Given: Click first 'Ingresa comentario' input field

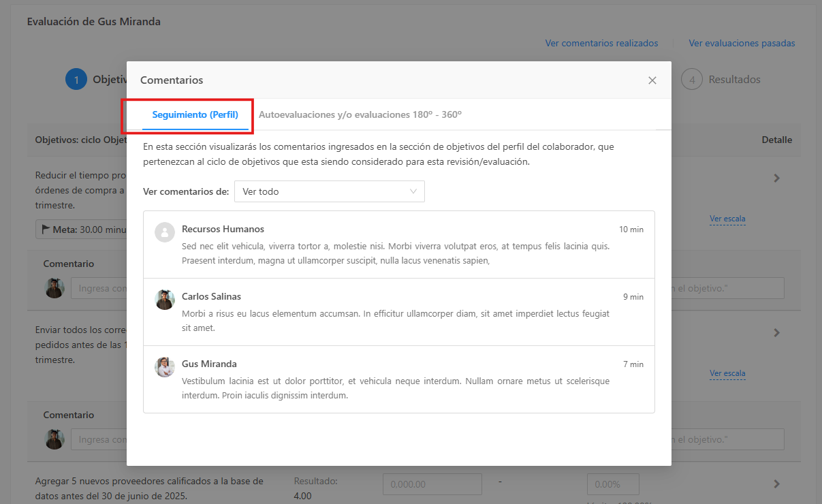Looking at the screenshot, I should point(99,288).
